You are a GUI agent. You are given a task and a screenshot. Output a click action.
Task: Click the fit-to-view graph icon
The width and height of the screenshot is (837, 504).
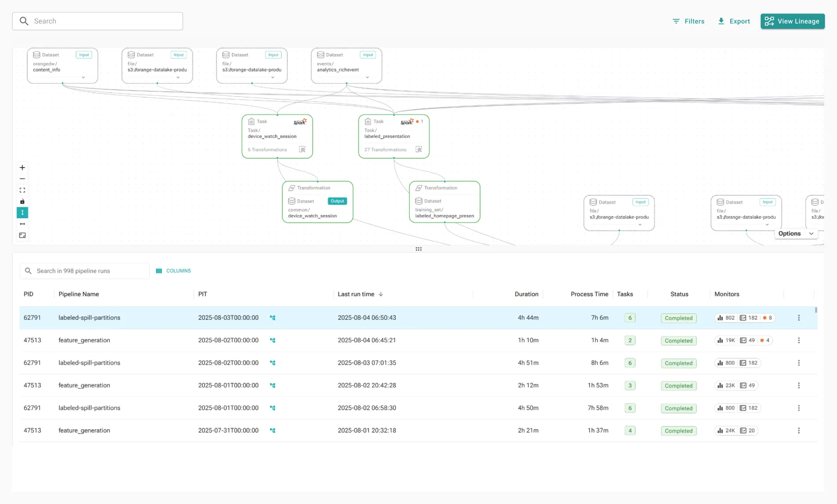point(22,190)
